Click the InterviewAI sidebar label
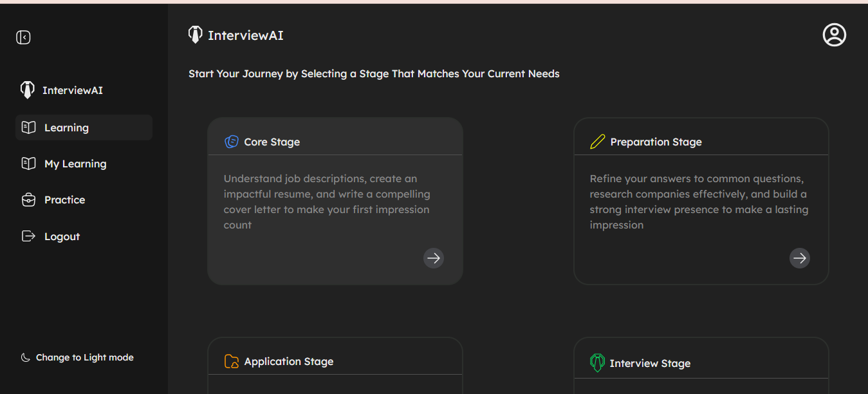868x394 pixels. pyautogui.click(x=73, y=90)
